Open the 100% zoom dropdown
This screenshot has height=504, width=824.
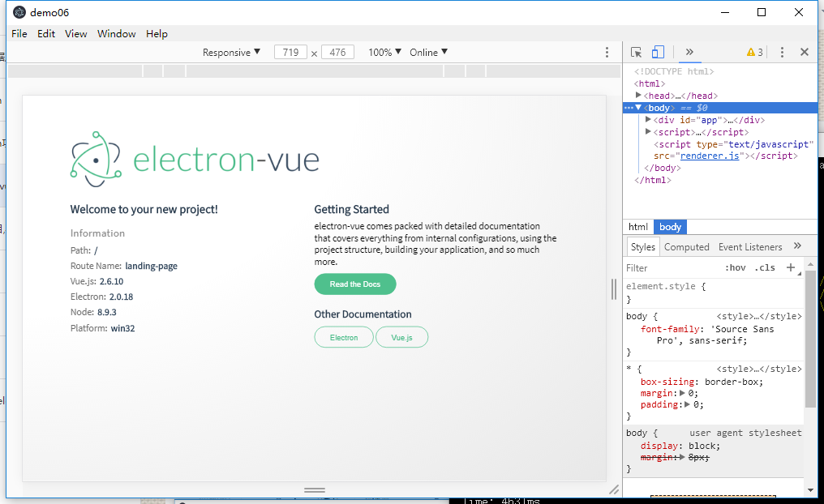(384, 52)
